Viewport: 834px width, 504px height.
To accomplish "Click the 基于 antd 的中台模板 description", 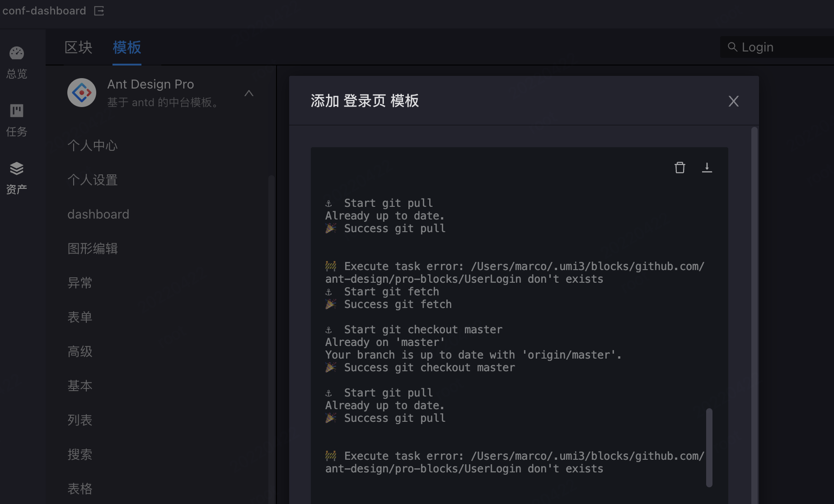I will (164, 103).
